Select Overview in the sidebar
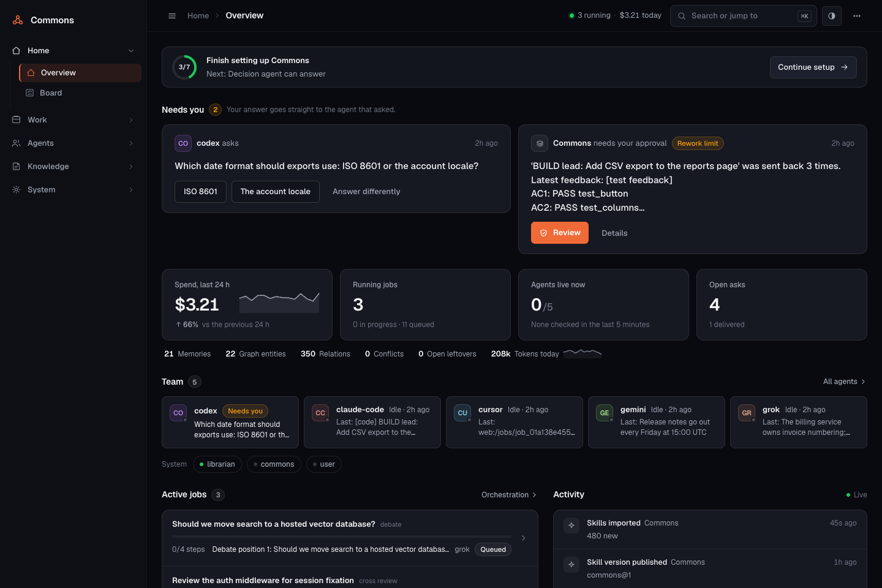 click(x=80, y=73)
